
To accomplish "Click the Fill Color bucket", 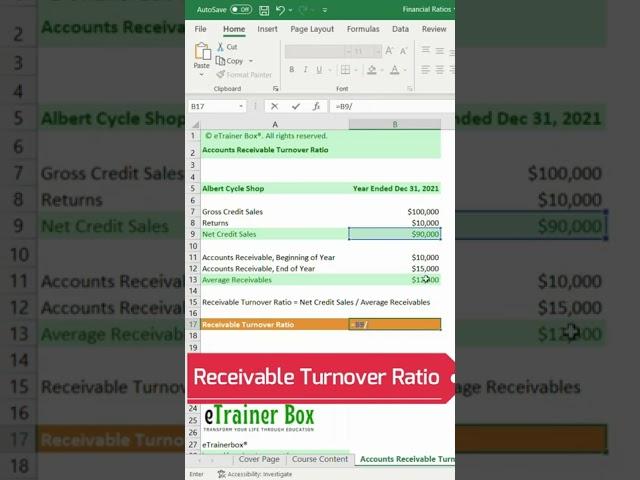I will pos(371,70).
